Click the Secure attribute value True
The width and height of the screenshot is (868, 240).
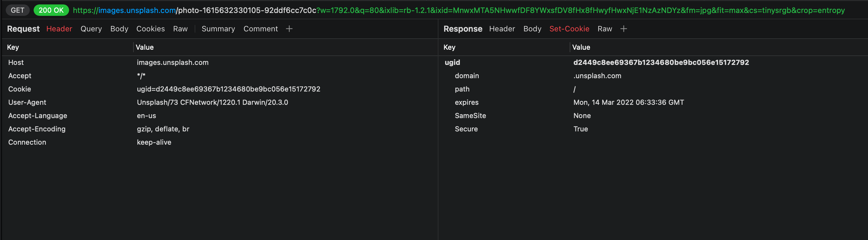pos(580,129)
